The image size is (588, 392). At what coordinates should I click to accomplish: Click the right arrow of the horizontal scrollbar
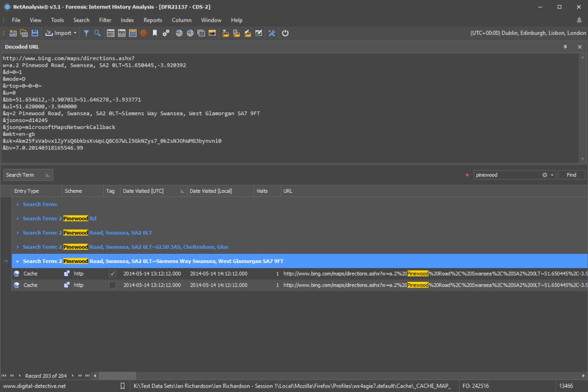583,375
